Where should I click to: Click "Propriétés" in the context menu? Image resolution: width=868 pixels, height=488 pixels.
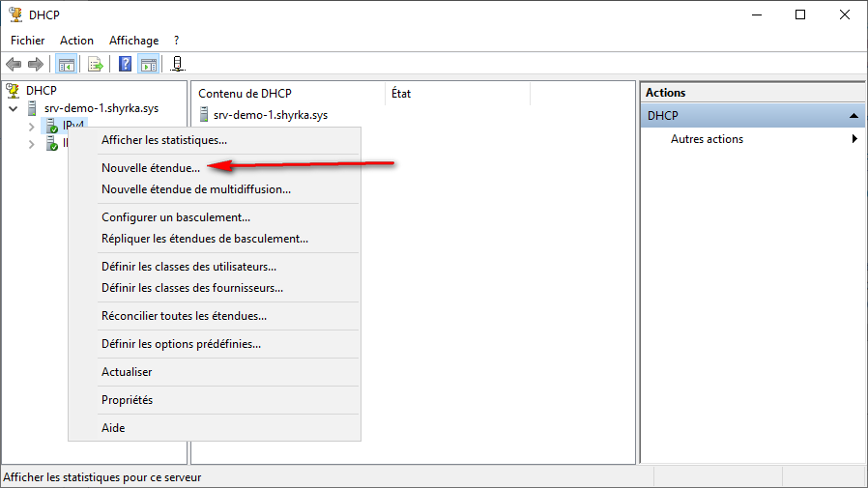[127, 400]
